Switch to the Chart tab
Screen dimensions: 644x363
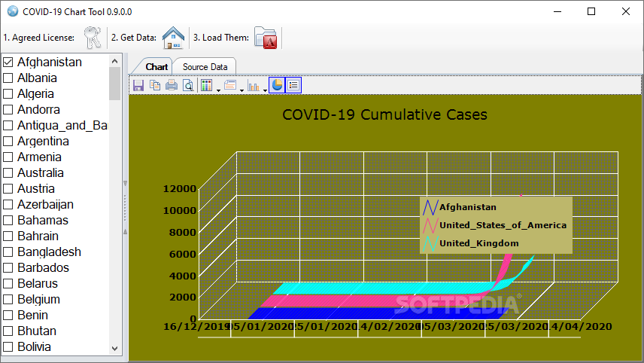156,66
